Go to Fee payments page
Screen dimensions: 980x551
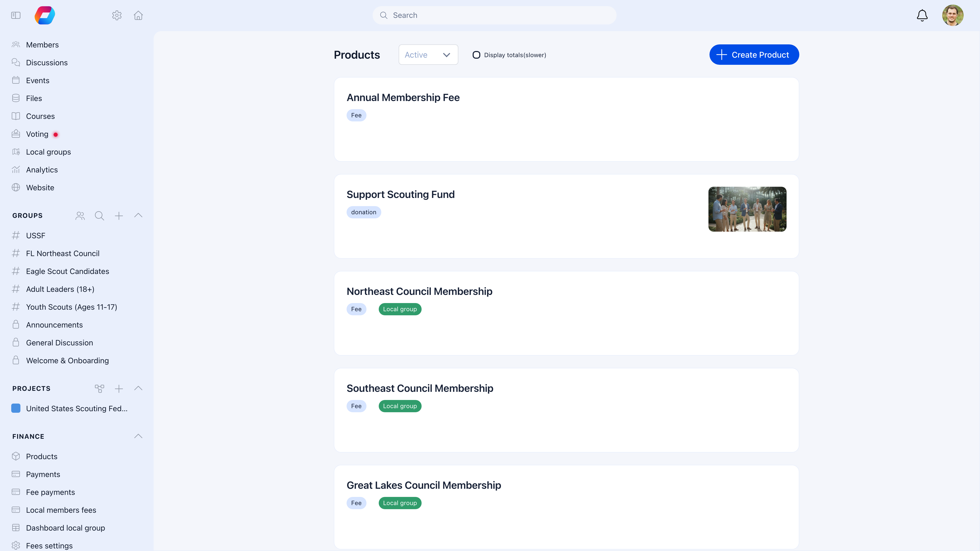tap(50, 492)
